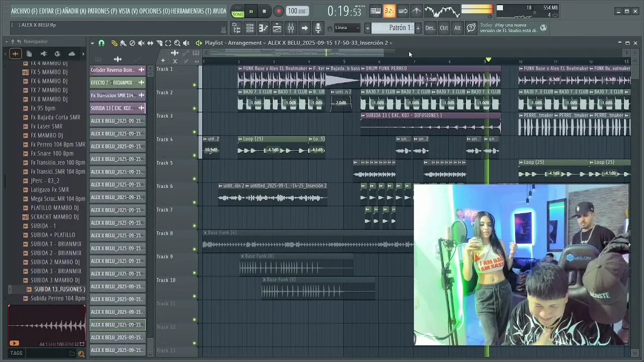Mute Track 2 with its green light
Image resolution: width=644 pixels, height=362 pixels.
pos(194,109)
